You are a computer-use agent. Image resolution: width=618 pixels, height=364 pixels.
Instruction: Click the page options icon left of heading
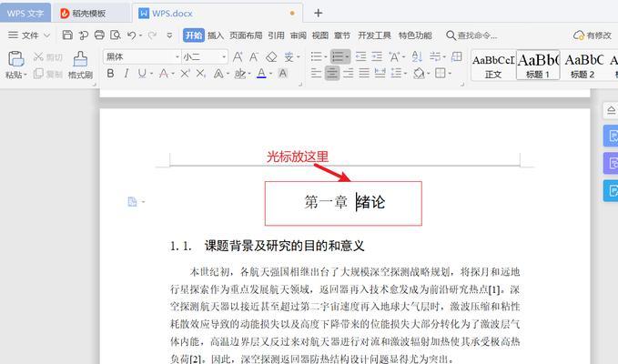(133, 202)
